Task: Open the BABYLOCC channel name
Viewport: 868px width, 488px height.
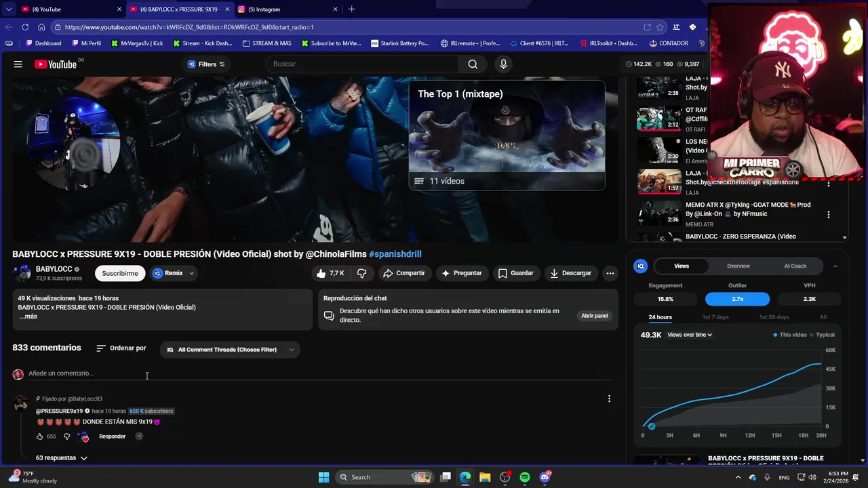Action: point(54,269)
